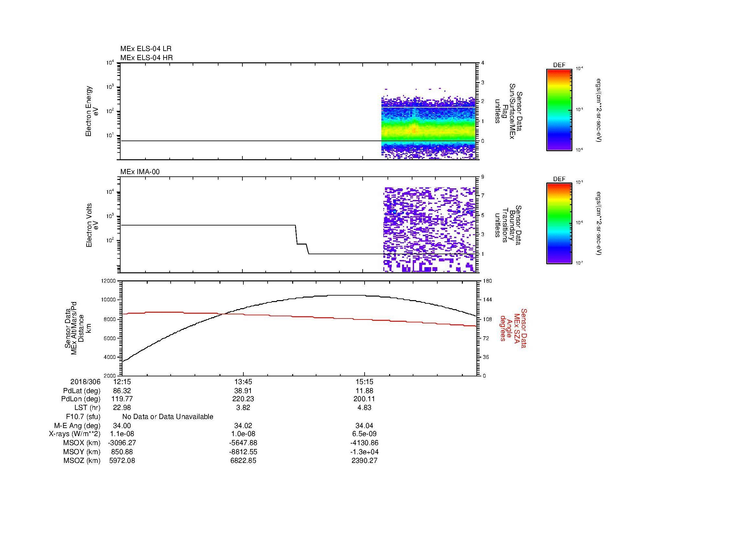Click the 'MSOY (km)' row label
This screenshot has height=534, width=756.
[x=82, y=452]
